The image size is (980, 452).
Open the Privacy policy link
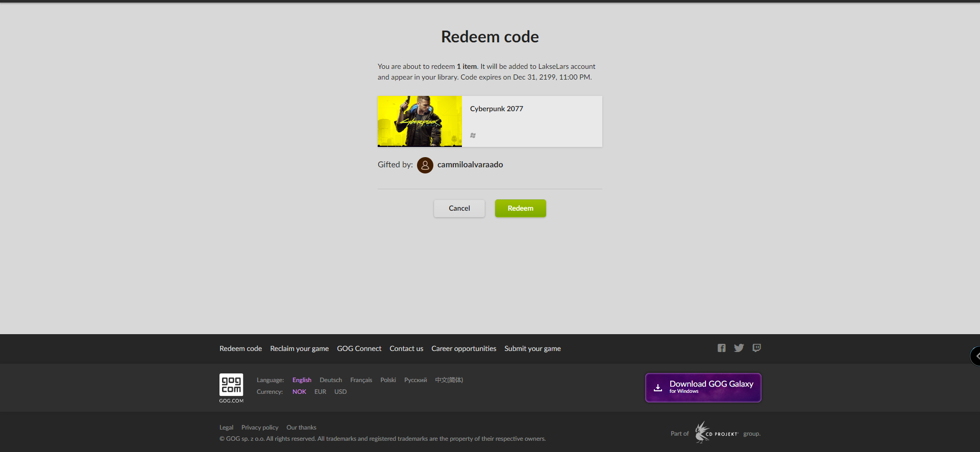(x=260, y=428)
